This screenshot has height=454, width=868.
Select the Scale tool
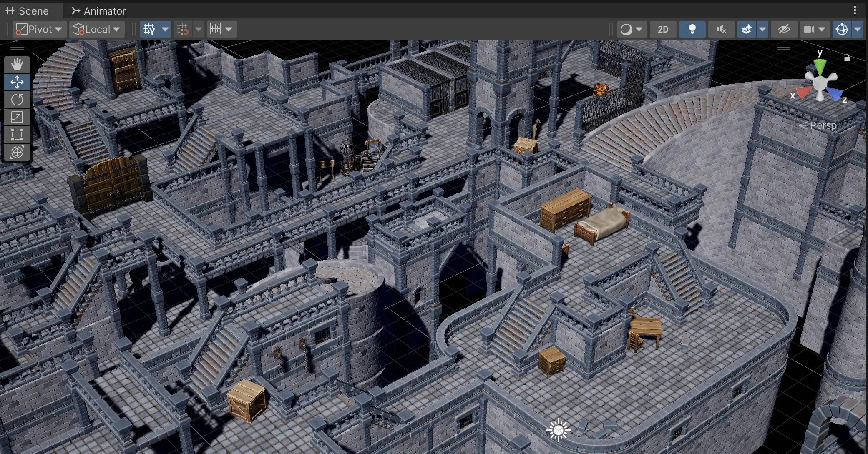(17, 117)
